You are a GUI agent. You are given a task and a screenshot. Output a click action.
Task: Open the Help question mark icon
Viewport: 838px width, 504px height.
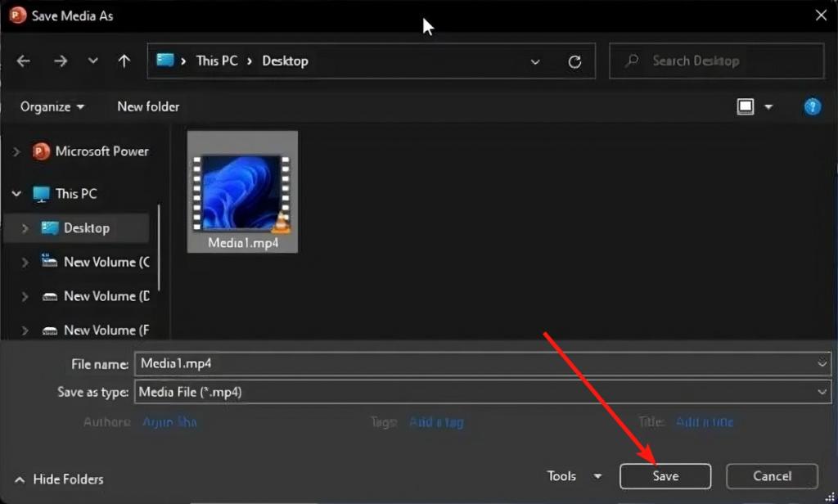click(812, 106)
